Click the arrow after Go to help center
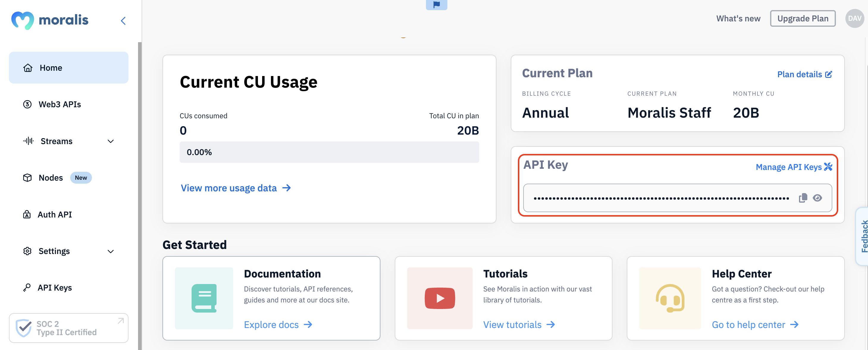This screenshot has width=868, height=350. pos(795,324)
